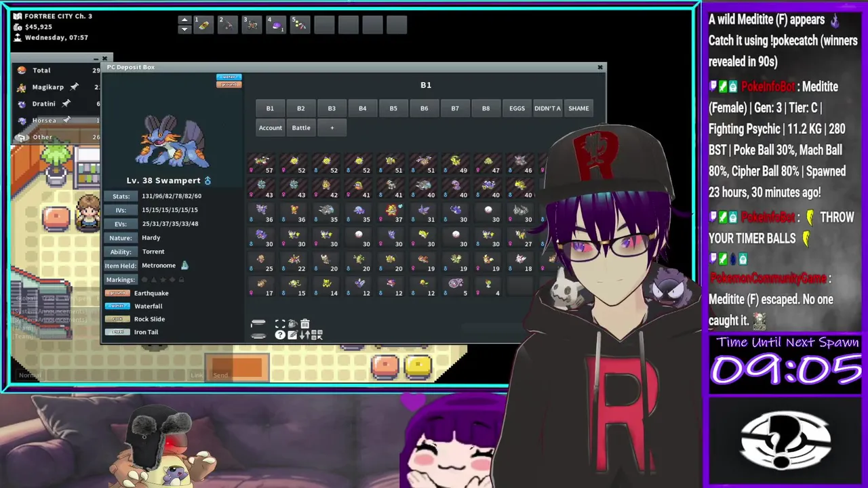The width and height of the screenshot is (868, 488).
Task: Open the EGGS box tab
Action: [517, 108]
